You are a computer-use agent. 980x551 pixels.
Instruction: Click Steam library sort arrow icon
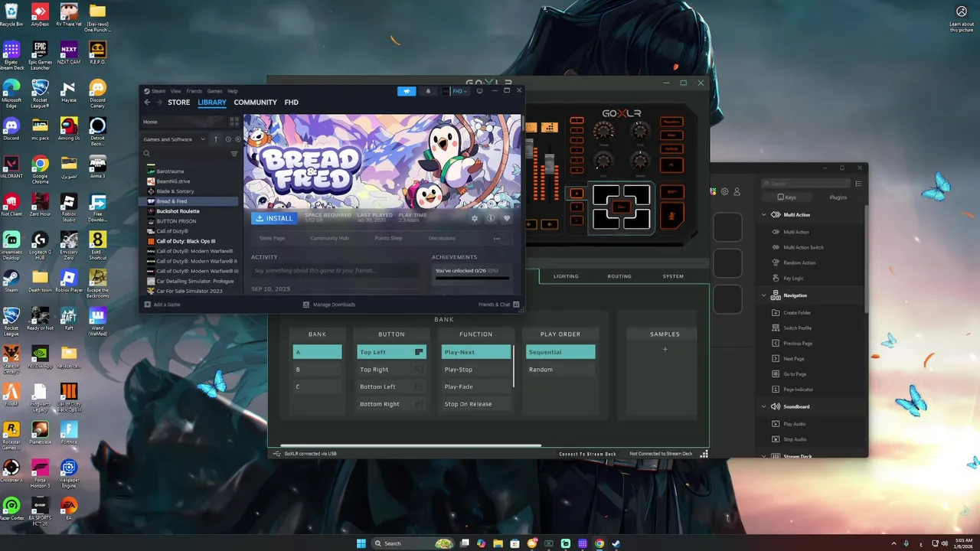pyautogui.click(x=216, y=139)
